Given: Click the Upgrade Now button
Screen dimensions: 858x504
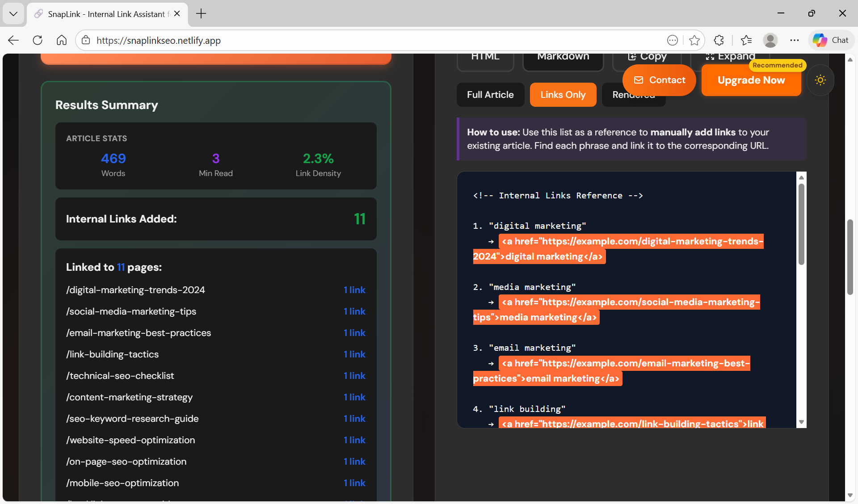Looking at the screenshot, I should [751, 80].
